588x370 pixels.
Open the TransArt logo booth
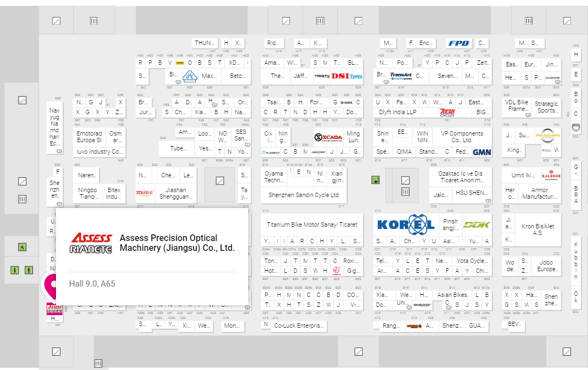[x=401, y=76]
